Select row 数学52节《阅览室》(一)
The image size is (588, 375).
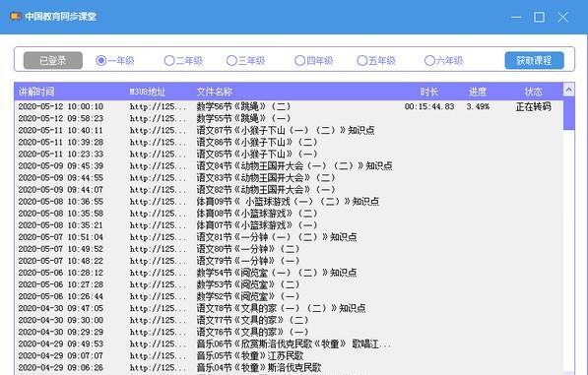coord(289,296)
